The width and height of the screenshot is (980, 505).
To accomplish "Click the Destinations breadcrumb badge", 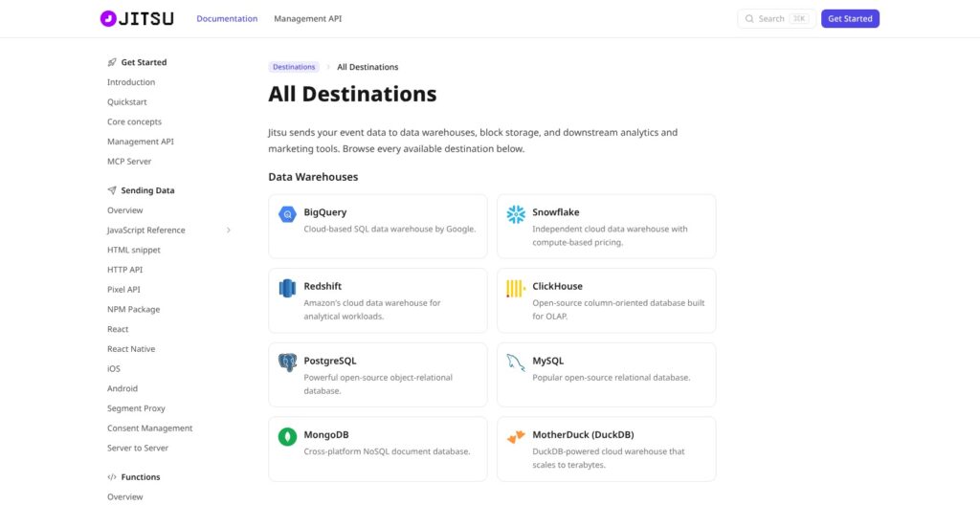I will coord(294,67).
